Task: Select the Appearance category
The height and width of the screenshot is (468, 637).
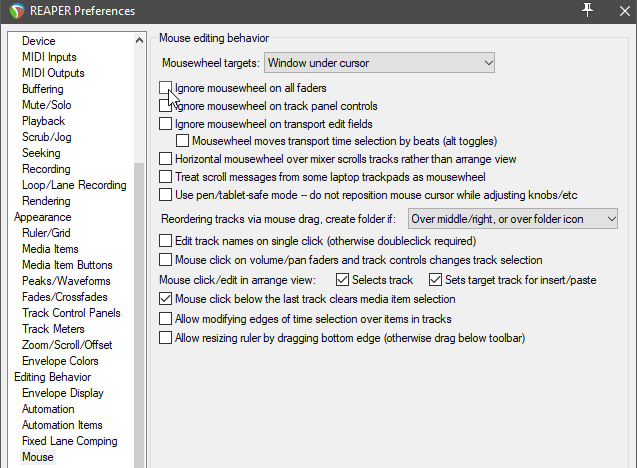Action: click(43, 217)
